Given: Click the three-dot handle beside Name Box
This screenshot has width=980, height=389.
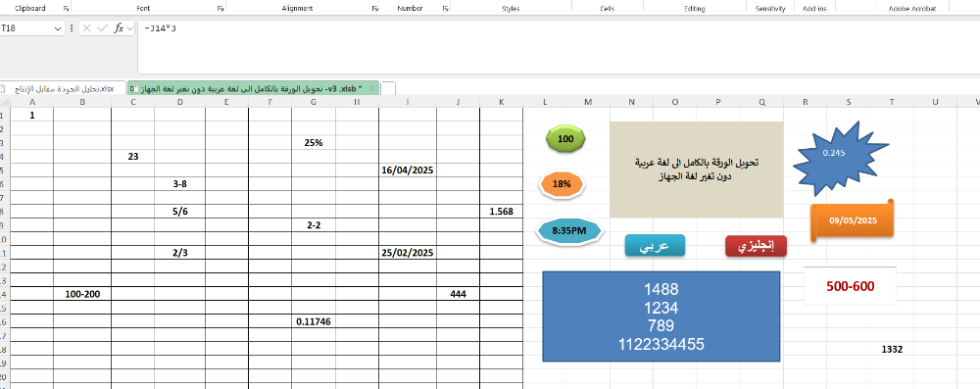Looking at the screenshot, I should (x=72, y=28).
